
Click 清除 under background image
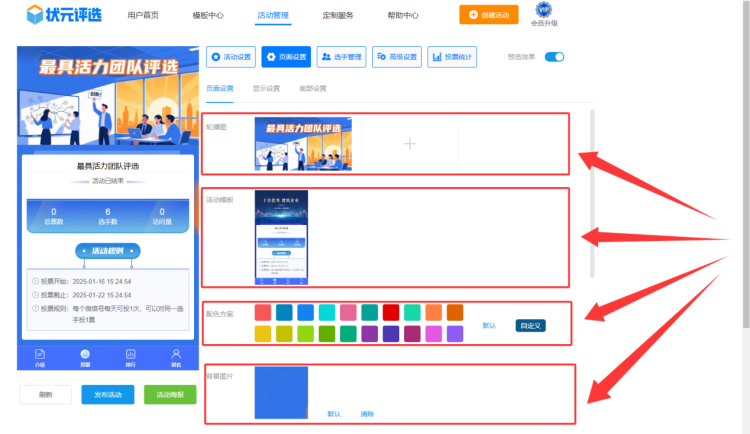tap(367, 413)
